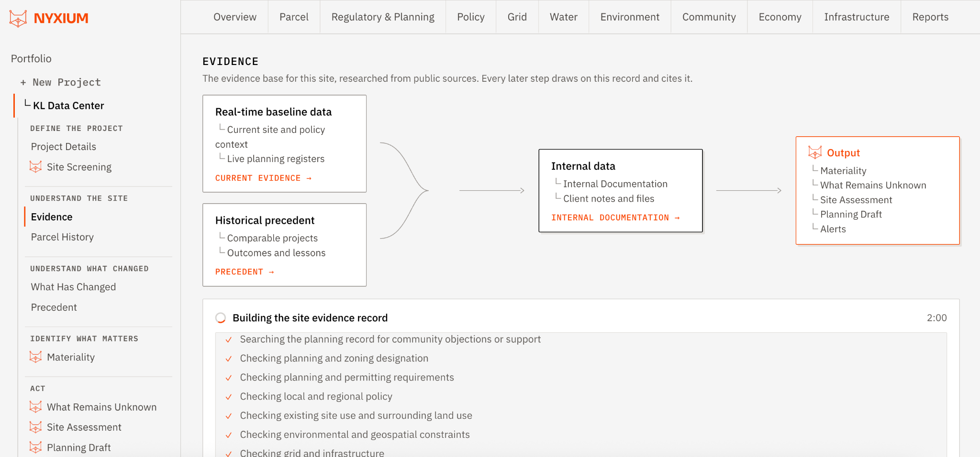Viewport: 980px width, 457px height.
Task: Click Alerts in the Output card
Action: tap(833, 229)
